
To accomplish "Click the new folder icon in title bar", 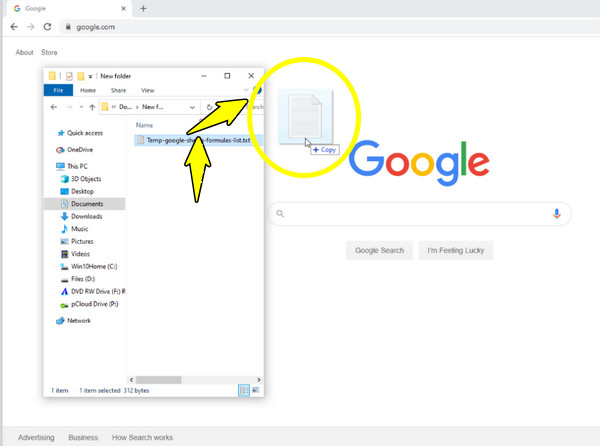I will click(81, 76).
